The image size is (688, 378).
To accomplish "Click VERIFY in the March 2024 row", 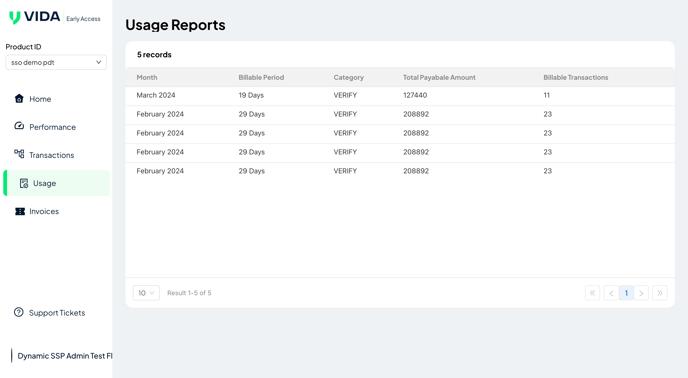I will click(x=345, y=95).
